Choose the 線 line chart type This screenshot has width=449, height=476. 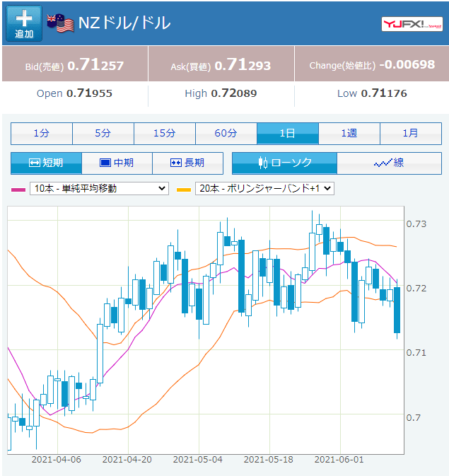click(x=389, y=163)
